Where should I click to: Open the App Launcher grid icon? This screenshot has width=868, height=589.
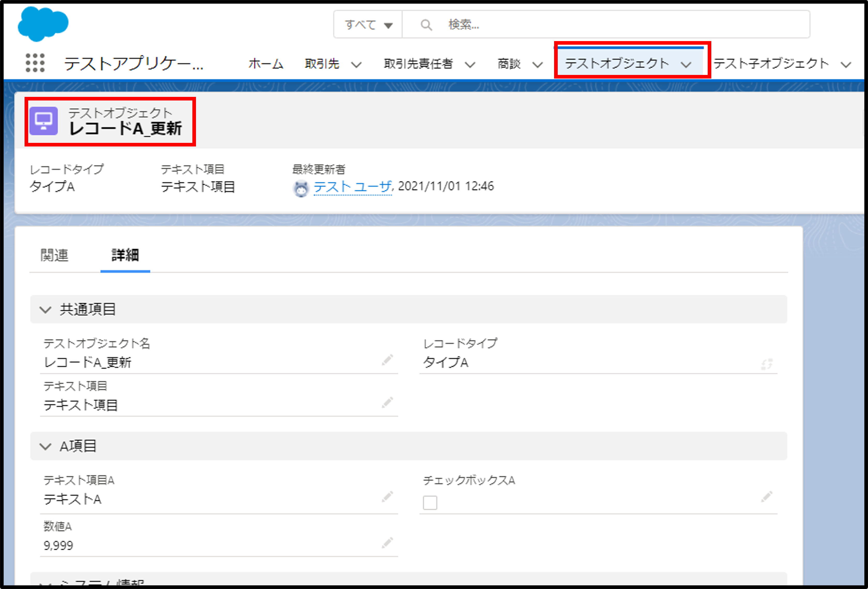click(x=35, y=63)
